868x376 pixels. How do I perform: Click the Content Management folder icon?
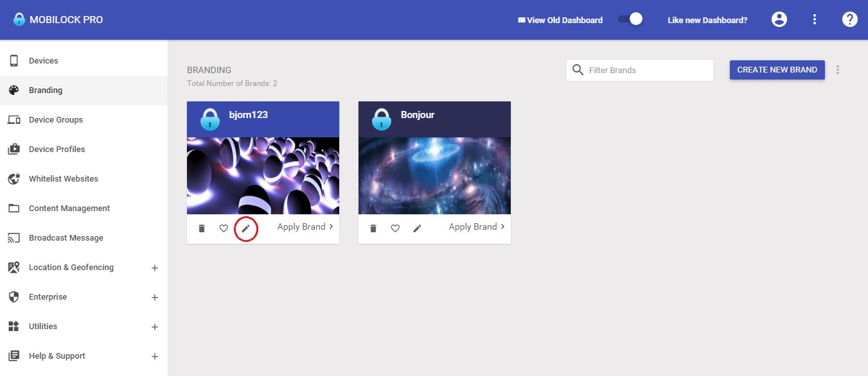pyautogui.click(x=13, y=209)
